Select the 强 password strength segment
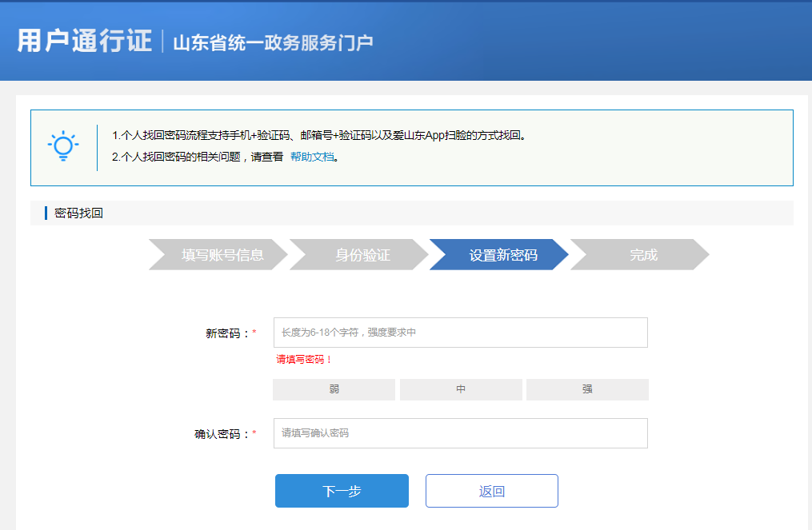Screen dimensions: 812x530 (x=587, y=389)
